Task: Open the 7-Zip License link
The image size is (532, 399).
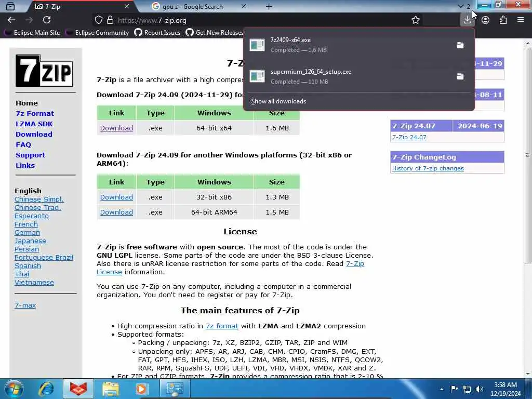Action: pyautogui.click(x=230, y=268)
